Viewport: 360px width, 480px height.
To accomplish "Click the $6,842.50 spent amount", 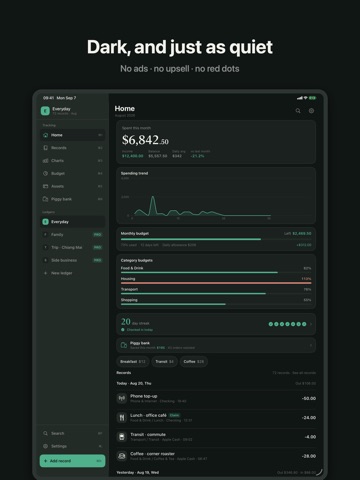I will (x=145, y=140).
